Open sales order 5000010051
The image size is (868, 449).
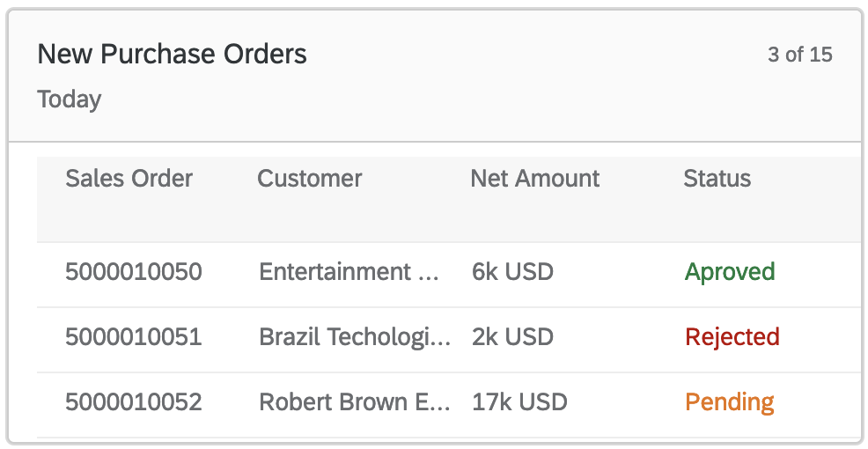tap(134, 337)
